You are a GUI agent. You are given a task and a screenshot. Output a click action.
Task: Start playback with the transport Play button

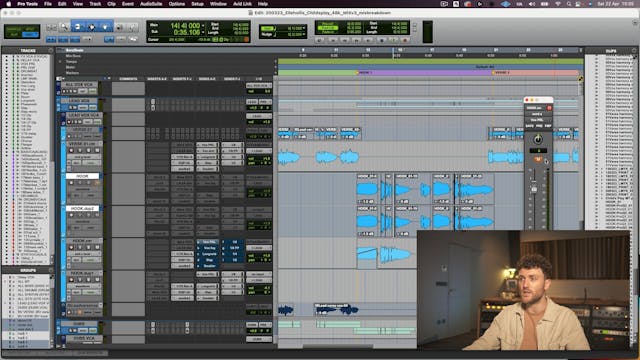[393, 40]
